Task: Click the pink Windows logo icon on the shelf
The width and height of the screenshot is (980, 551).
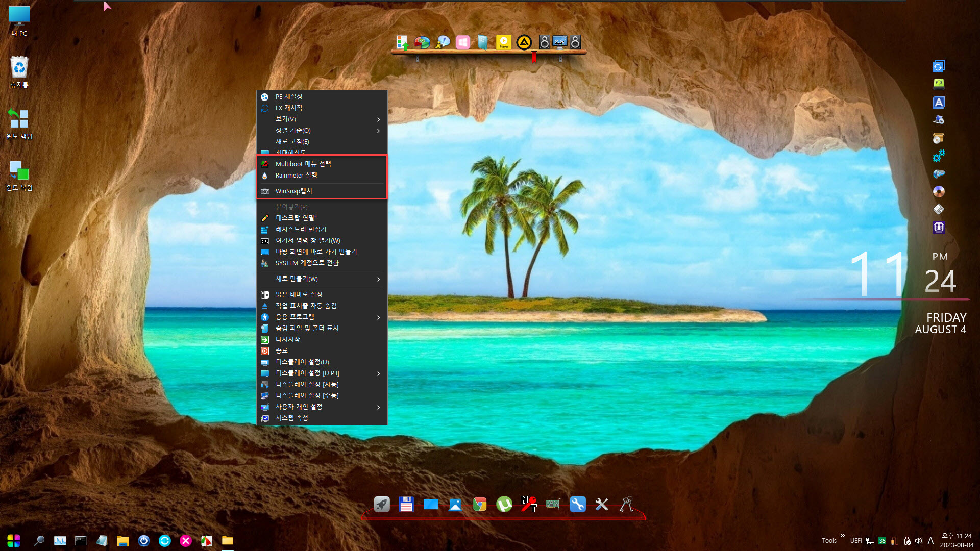Action: (x=463, y=42)
